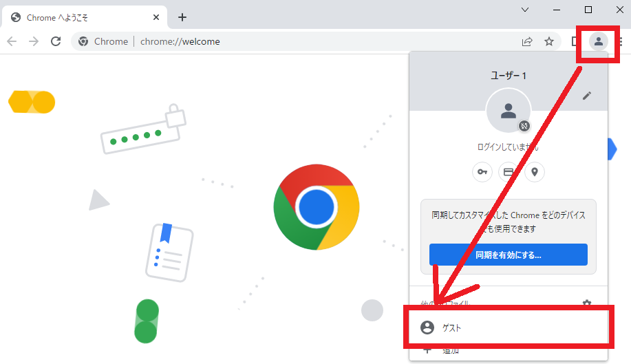Image resolution: width=631 pixels, height=364 pixels.
Task: Open tab search dropdown chevron
Action: pyautogui.click(x=525, y=10)
